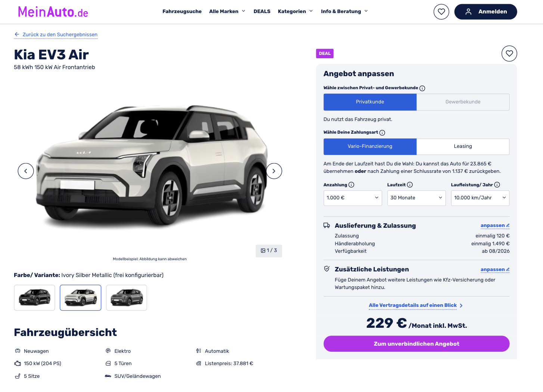
Task: Switch payment type to Leasing
Action: coord(463,146)
